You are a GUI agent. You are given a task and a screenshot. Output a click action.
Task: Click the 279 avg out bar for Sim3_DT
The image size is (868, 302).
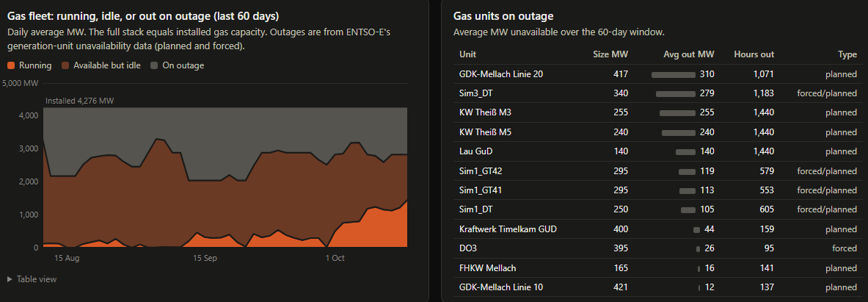click(x=675, y=93)
